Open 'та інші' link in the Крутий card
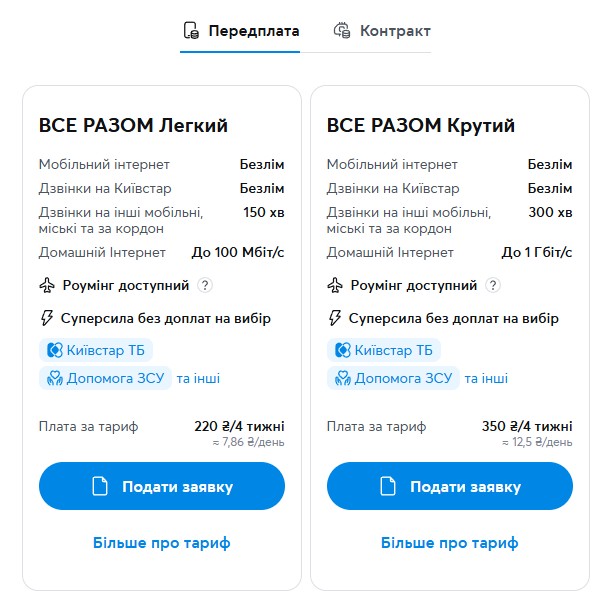Image resolution: width=600 pixels, height=603 pixels. pos(486,379)
